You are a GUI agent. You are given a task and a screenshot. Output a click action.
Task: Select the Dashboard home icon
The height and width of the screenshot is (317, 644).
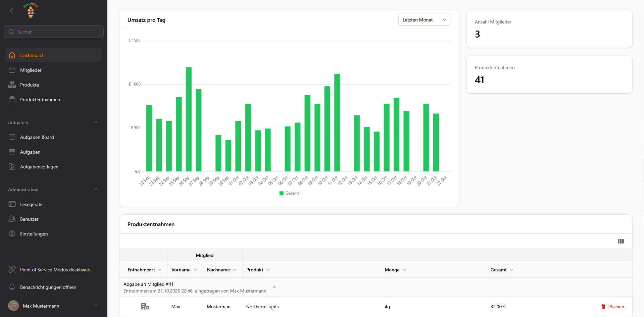tap(12, 55)
